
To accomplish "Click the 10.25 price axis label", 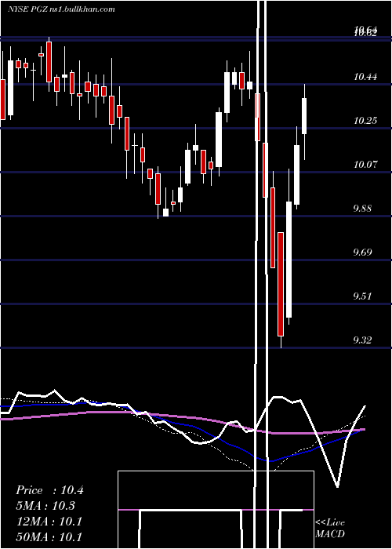I will coord(365,121).
